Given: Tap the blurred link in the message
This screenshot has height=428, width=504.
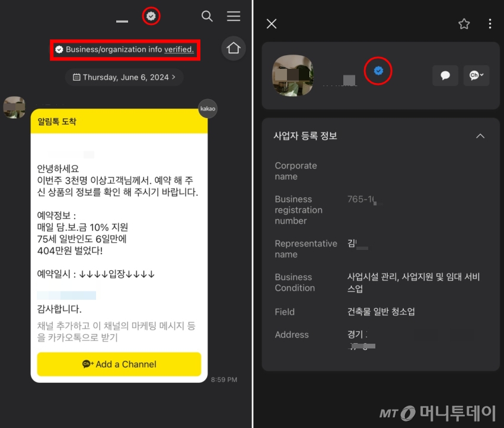Looking at the screenshot, I should click(x=66, y=295).
